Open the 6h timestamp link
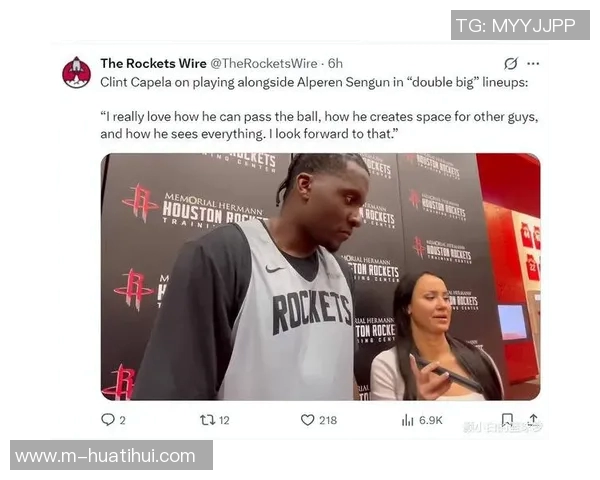Screen dimensions: 600x480 [335, 64]
